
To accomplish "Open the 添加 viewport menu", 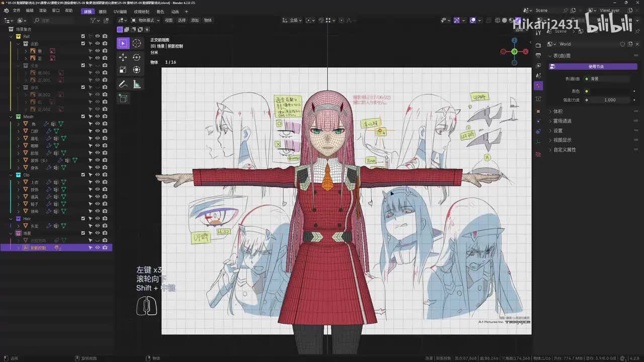I will click(195, 21).
